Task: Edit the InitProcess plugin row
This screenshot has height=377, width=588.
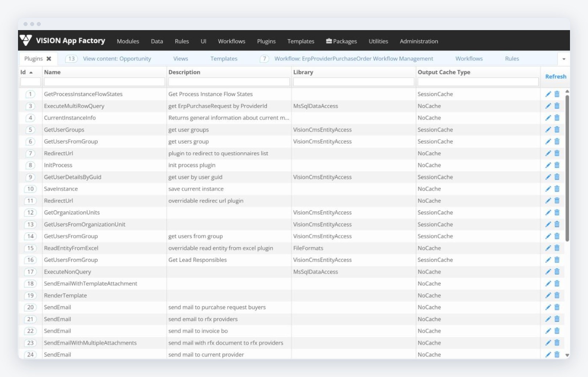Action: click(x=548, y=165)
